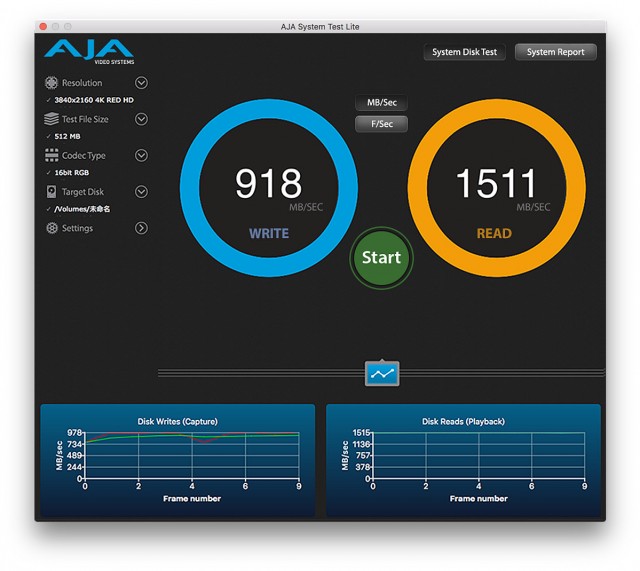The width and height of the screenshot is (640, 571).
Task: Click the AJA Video Systems logo
Action: pyautogui.click(x=89, y=52)
